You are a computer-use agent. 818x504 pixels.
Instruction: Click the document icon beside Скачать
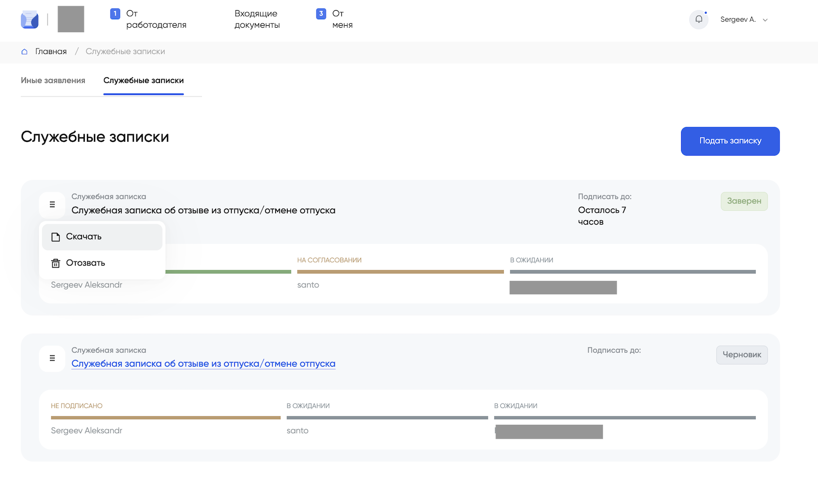point(56,237)
